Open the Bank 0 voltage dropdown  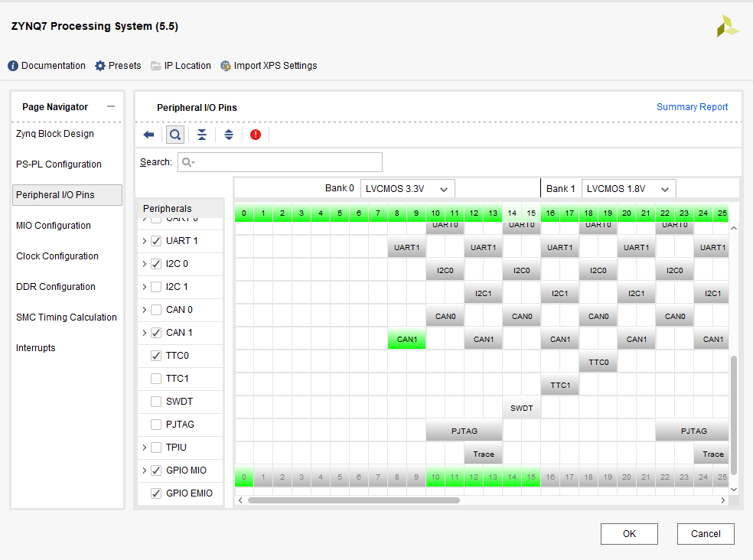407,189
